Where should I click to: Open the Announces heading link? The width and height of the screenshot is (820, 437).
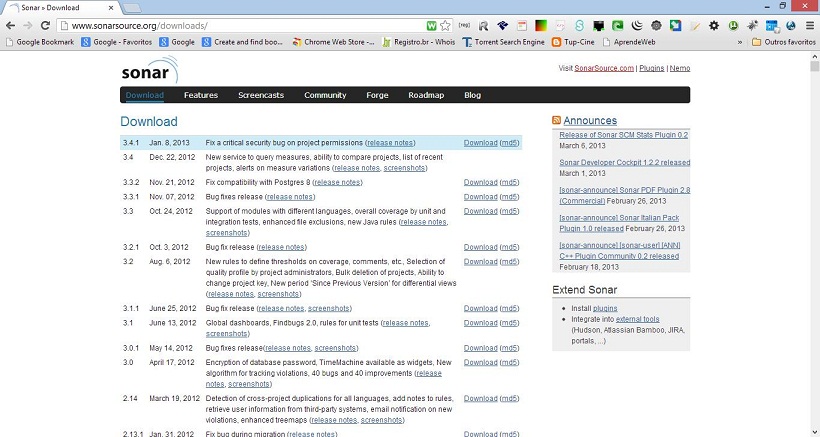(590, 120)
